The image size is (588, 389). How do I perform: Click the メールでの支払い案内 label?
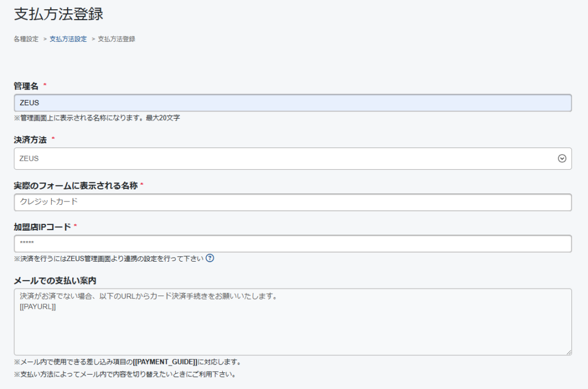55,281
